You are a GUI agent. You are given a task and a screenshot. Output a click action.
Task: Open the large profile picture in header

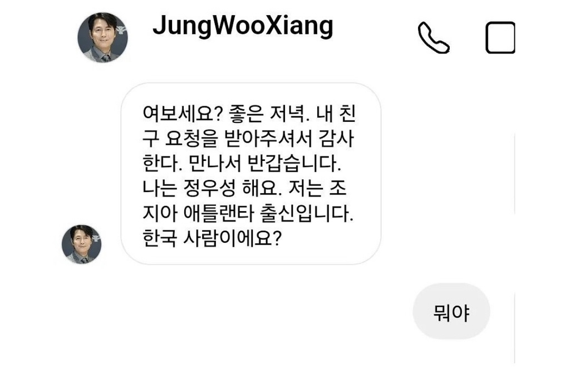[x=102, y=37]
